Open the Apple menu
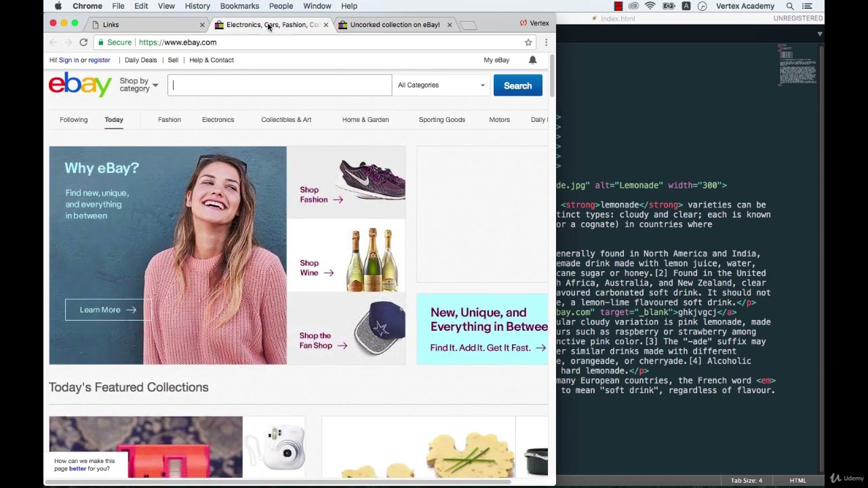Viewport: 868px width, 488px height. [58, 6]
